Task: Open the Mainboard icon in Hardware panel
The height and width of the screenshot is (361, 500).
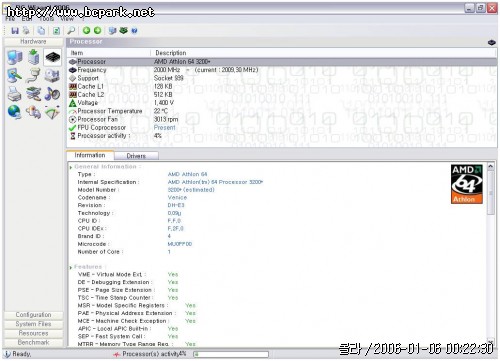Action: tap(34, 57)
